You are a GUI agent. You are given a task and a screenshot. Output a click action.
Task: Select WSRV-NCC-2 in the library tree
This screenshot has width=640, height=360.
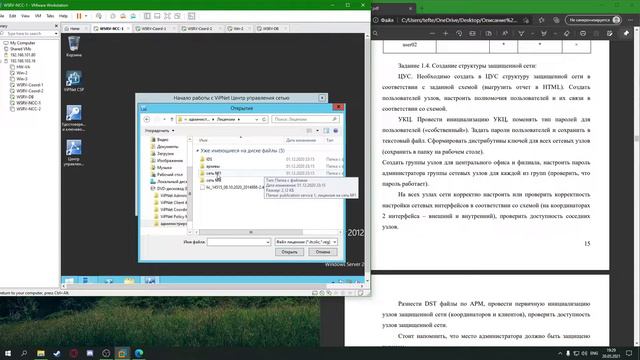click(x=28, y=109)
